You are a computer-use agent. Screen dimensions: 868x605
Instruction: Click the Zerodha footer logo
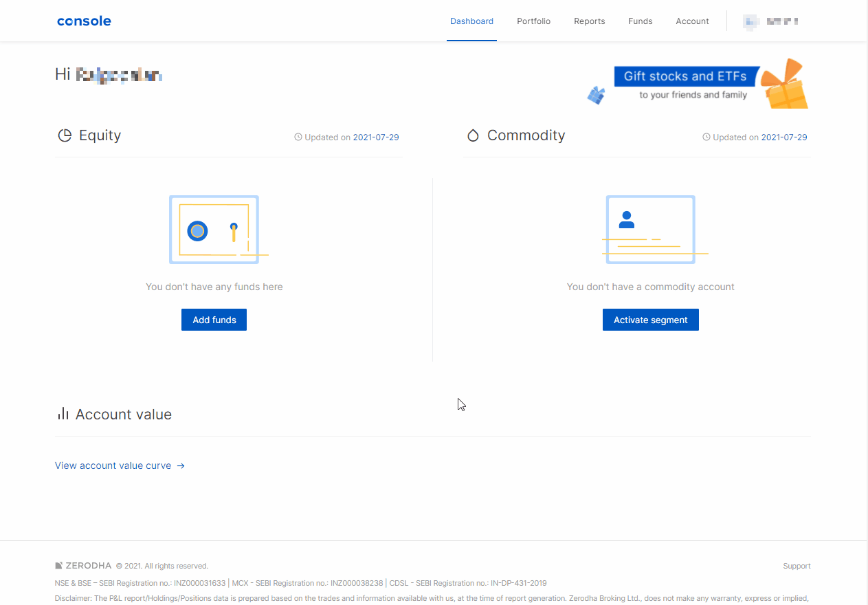[x=83, y=566]
